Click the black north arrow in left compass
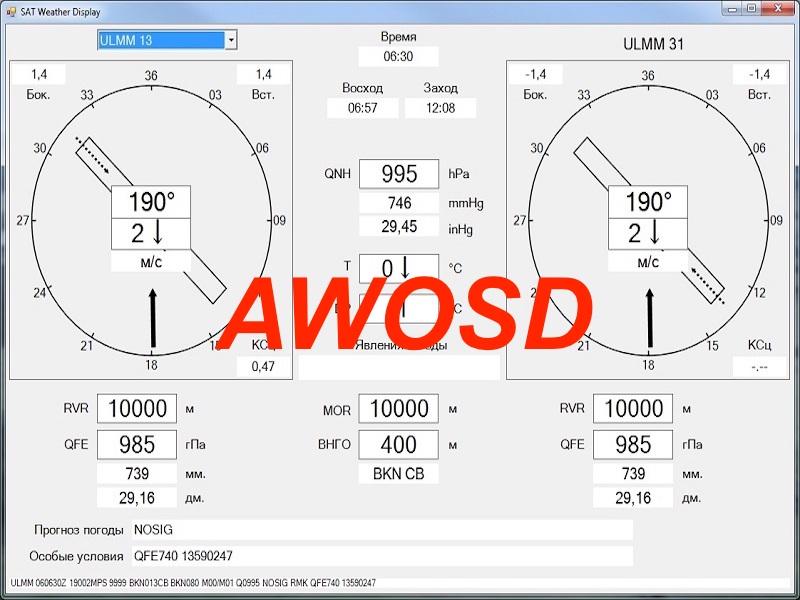The image size is (800, 600). tap(152, 318)
